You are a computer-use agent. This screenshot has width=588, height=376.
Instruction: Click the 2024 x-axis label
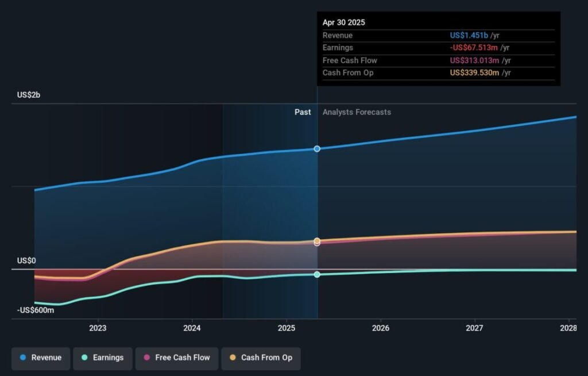click(x=192, y=328)
